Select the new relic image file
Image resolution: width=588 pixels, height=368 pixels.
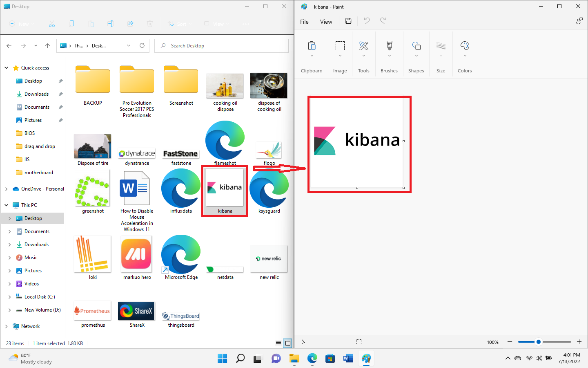(x=269, y=259)
